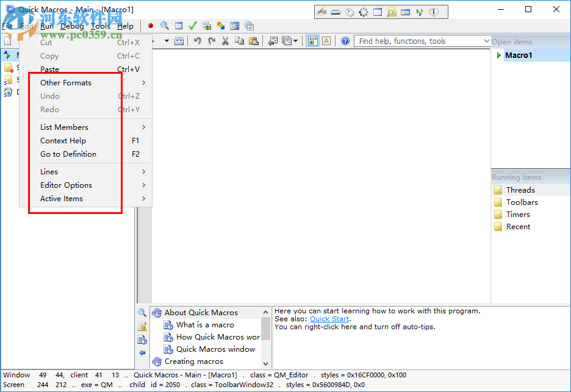Click the tips list scroll down arrow
This screenshot has width=571, height=392.
click(x=265, y=363)
